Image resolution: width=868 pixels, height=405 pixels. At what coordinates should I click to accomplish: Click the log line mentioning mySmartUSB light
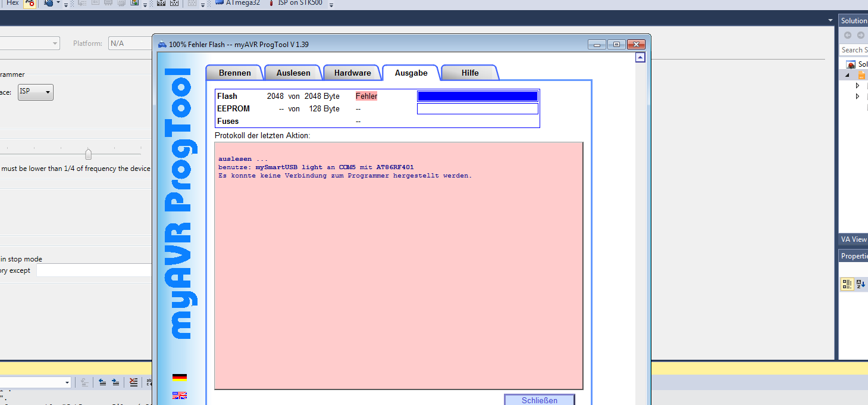pyautogui.click(x=316, y=167)
